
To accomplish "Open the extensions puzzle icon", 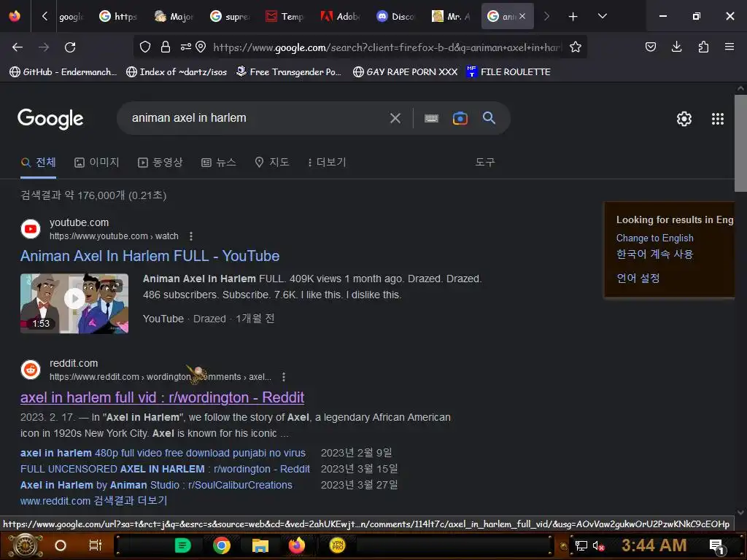I will point(703,47).
